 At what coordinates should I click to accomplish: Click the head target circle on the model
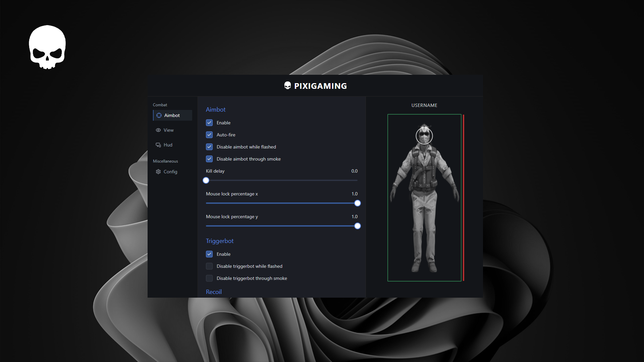(424, 136)
